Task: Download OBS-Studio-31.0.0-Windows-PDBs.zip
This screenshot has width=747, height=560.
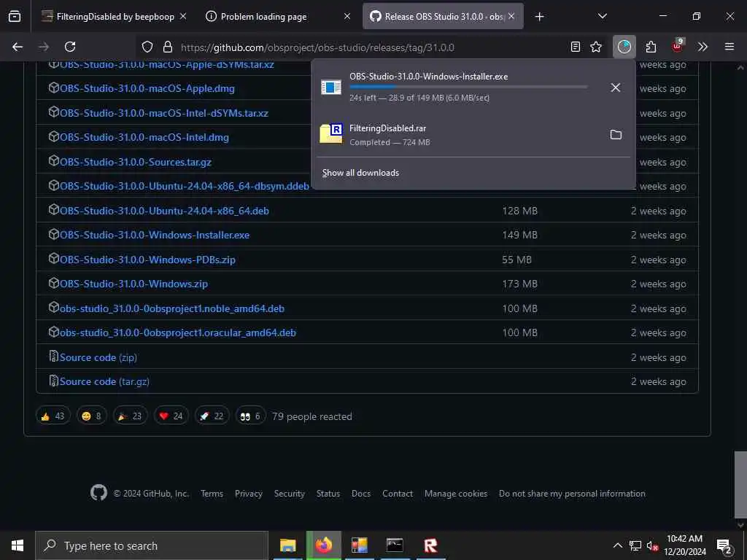Action: click(x=147, y=260)
